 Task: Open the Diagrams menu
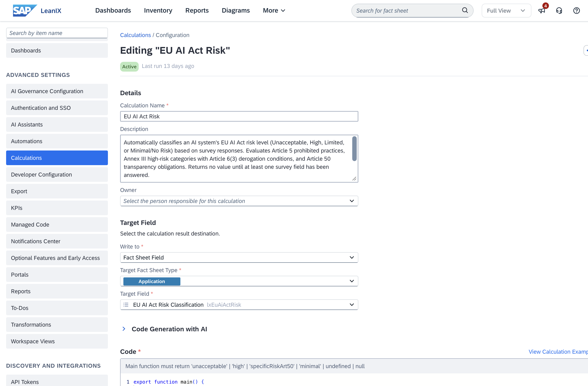(x=236, y=10)
